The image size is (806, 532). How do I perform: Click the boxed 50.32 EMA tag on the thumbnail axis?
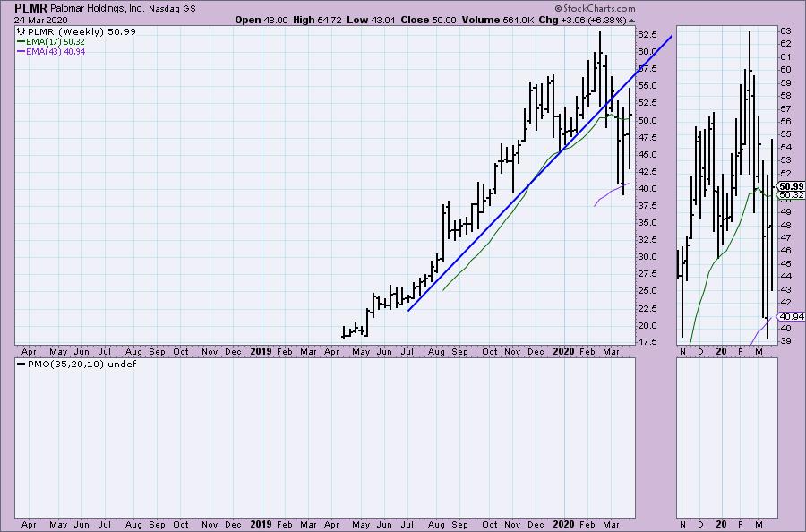click(x=792, y=195)
